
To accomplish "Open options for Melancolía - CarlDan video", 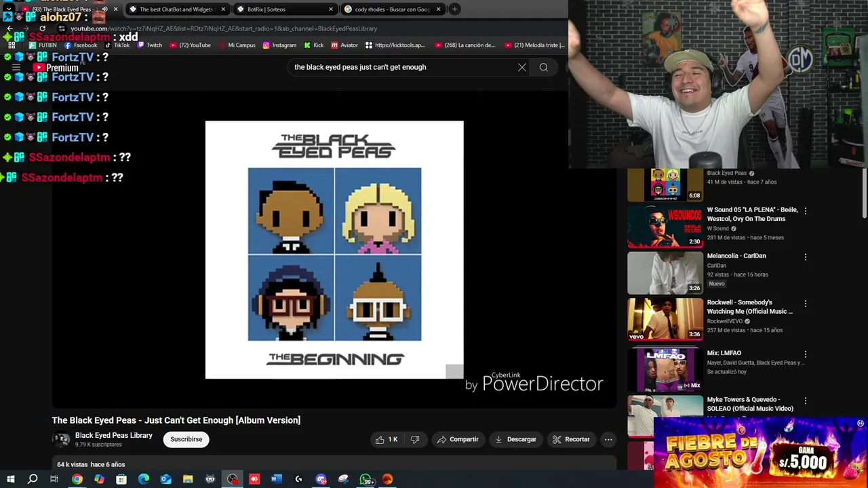I will (x=806, y=257).
